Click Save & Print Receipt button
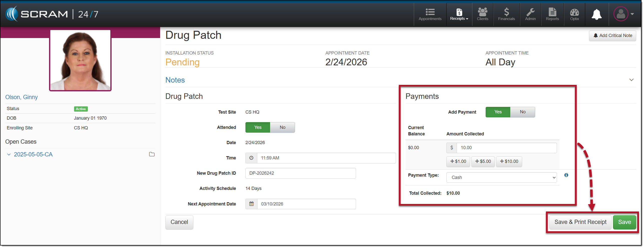 [580, 222]
